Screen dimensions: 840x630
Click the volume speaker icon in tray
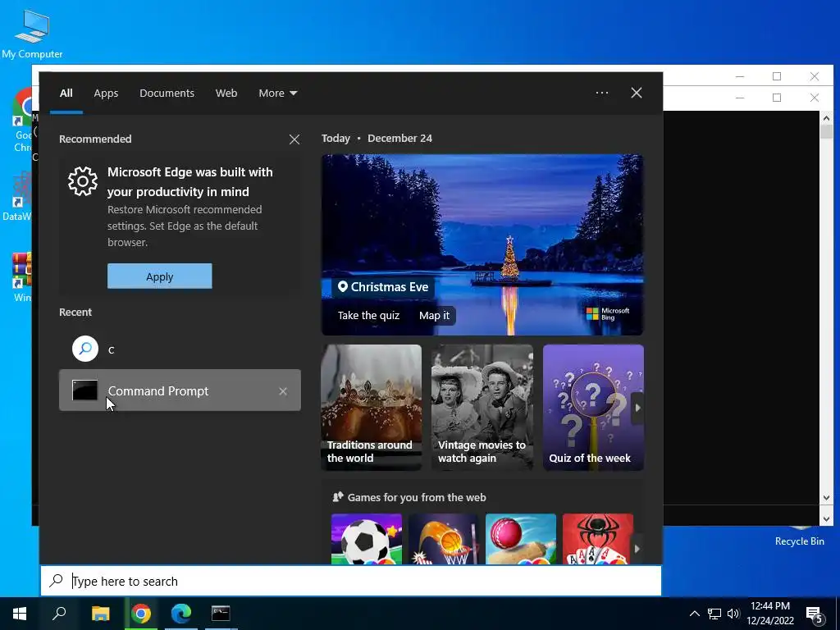(x=733, y=614)
